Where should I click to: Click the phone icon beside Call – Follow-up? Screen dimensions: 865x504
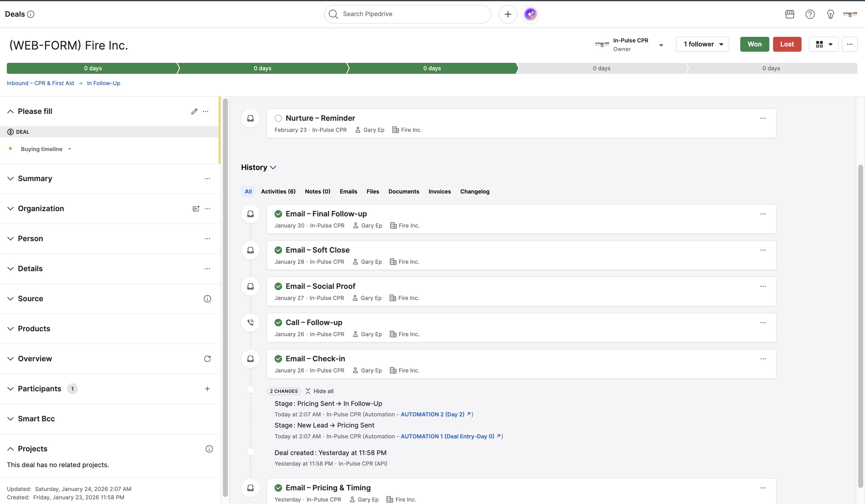250,322
